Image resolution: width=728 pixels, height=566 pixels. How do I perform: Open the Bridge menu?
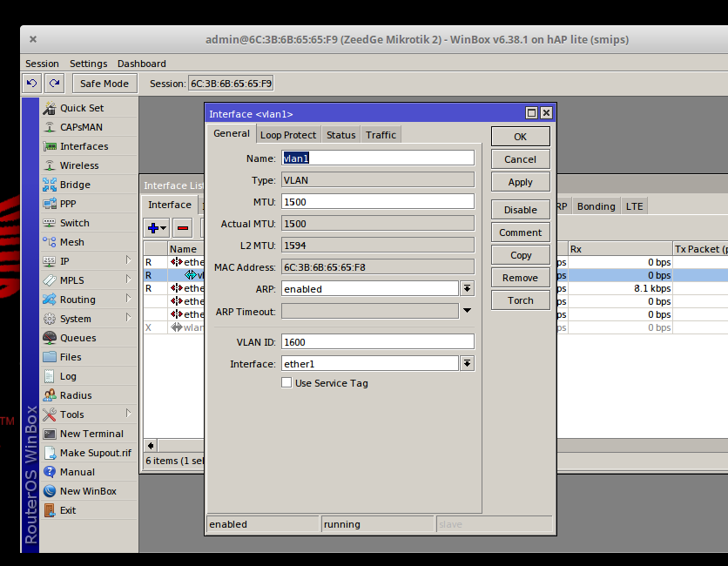[89, 185]
